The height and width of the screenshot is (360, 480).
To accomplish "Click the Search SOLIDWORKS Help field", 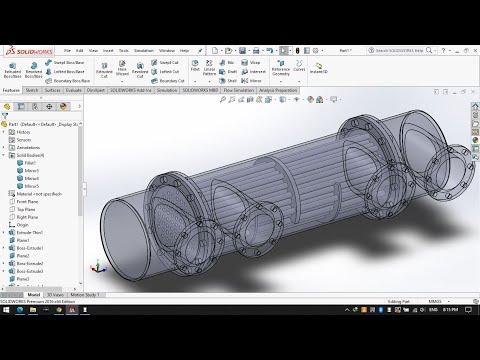I will (x=399, y=50).
